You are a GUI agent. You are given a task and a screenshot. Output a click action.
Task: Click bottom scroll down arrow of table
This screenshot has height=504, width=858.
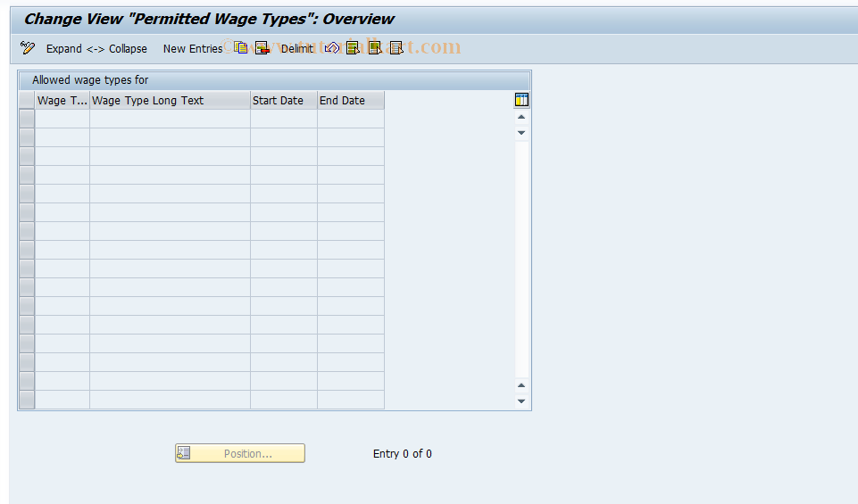click(521, 401)
